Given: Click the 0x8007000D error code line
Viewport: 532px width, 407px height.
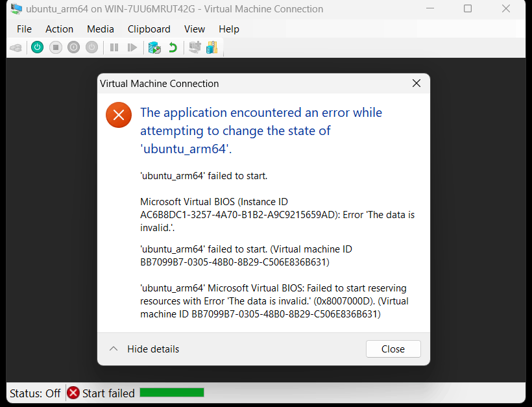Looking at the screenshot, I should click(274, 301).
